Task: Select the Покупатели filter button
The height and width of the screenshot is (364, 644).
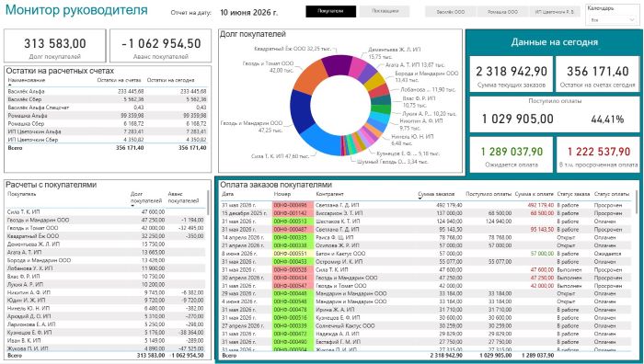Action: (330, 12)
